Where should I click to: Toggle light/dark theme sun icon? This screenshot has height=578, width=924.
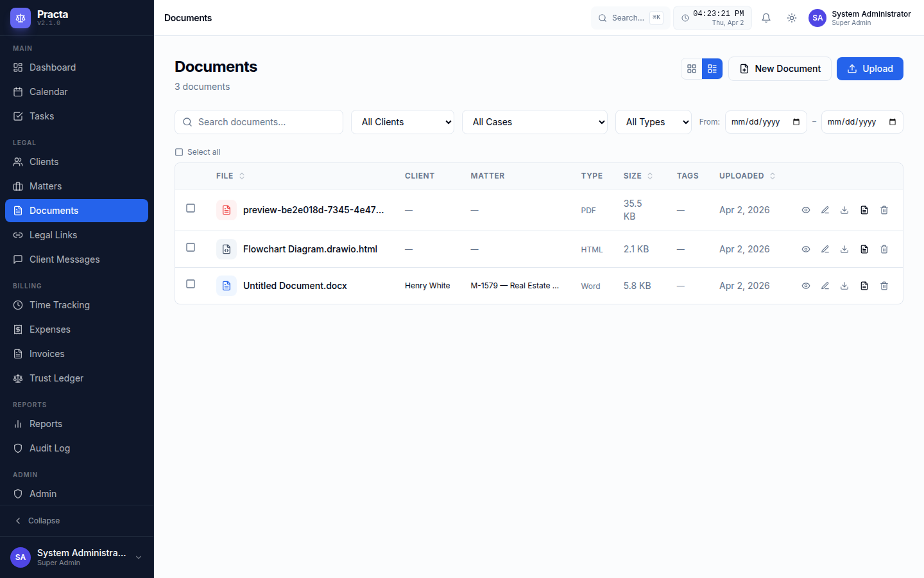click(x=792, y=18)
